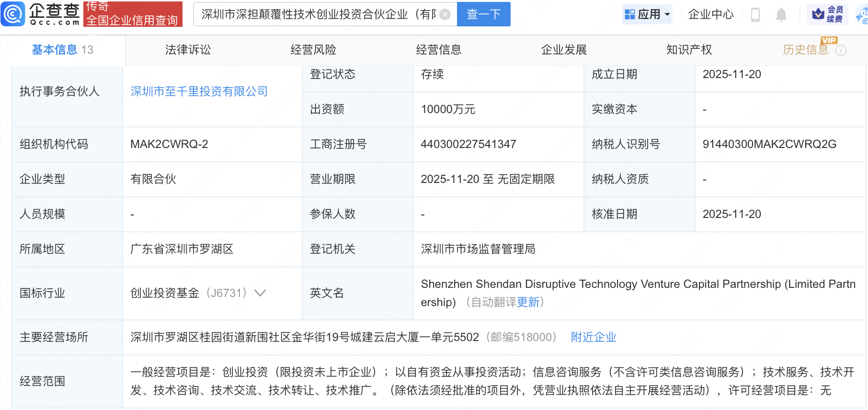The height and width of the screenshot is (410, 868).
Task: Open the notifications bell icon
Action: point(781,15)
